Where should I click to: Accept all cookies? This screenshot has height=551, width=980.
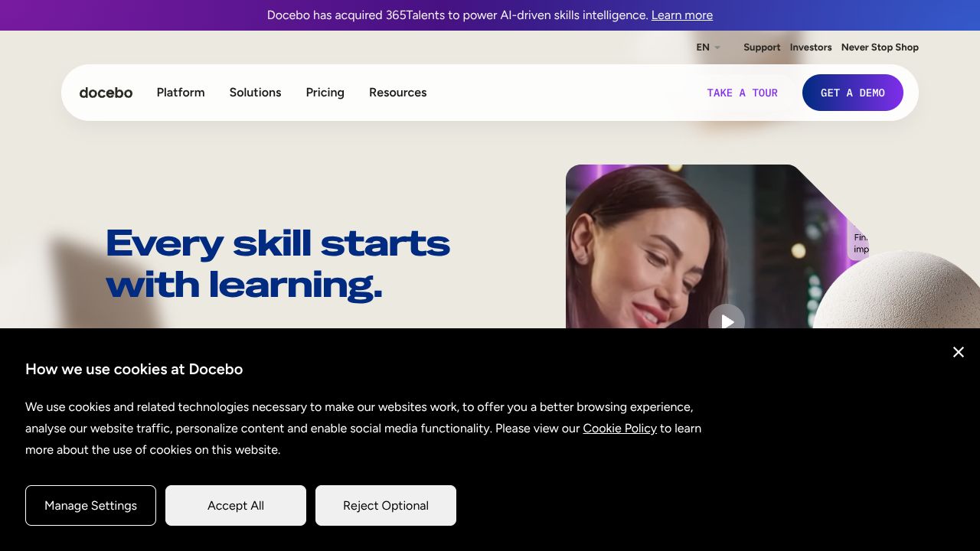click(x=236, y=506)
